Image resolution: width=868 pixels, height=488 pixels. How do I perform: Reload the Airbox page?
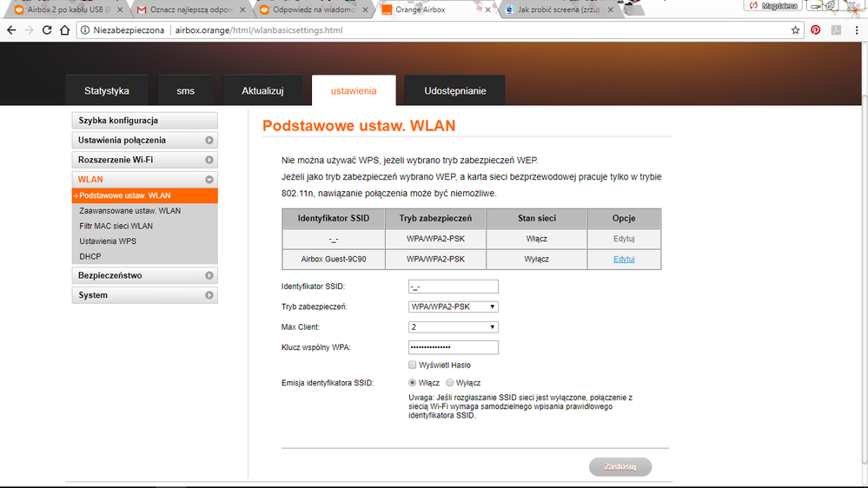[x=47, y=30]
